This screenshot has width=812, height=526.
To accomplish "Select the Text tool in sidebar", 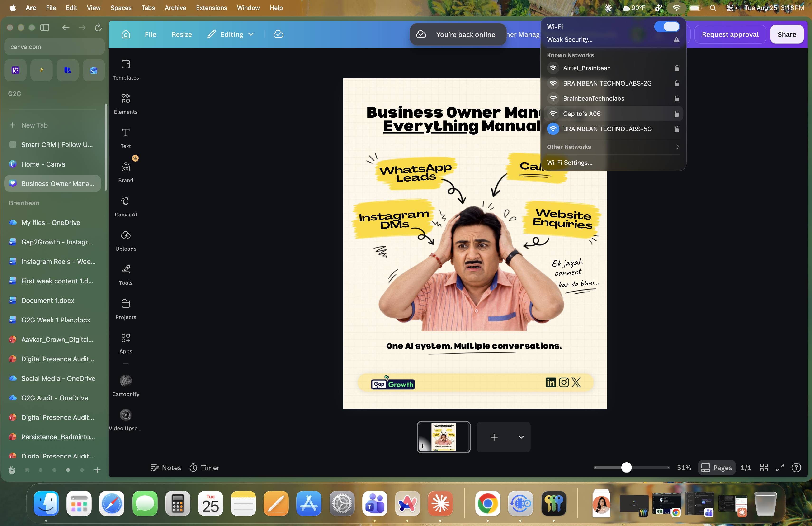I will coord(126,138).
